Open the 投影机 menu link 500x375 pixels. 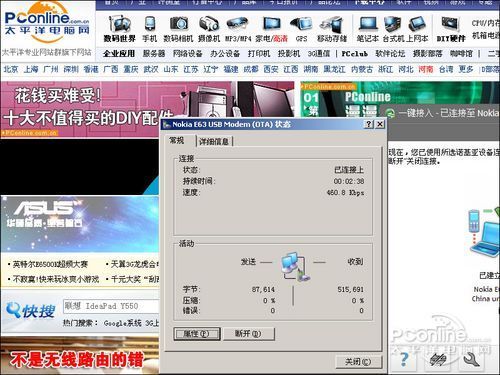coord(289,53)
